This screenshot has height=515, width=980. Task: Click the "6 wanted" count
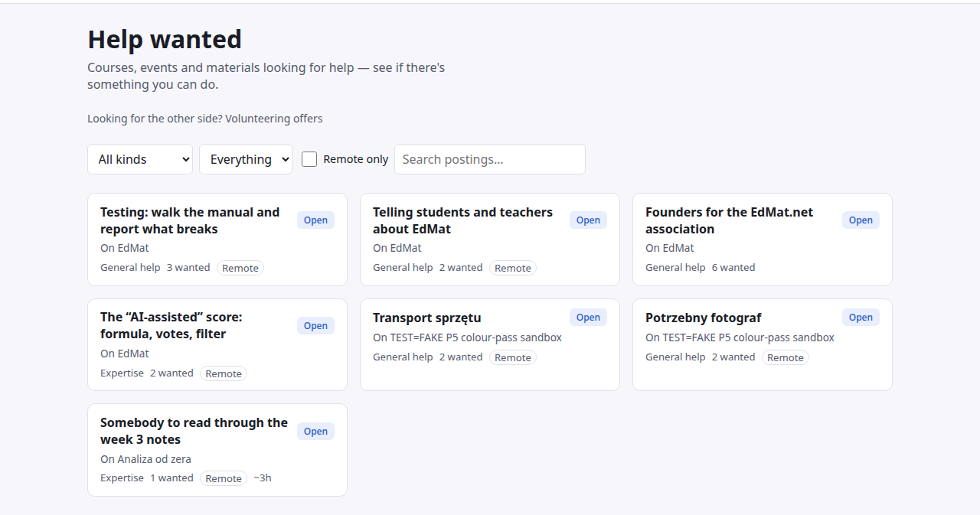(733, 268)
